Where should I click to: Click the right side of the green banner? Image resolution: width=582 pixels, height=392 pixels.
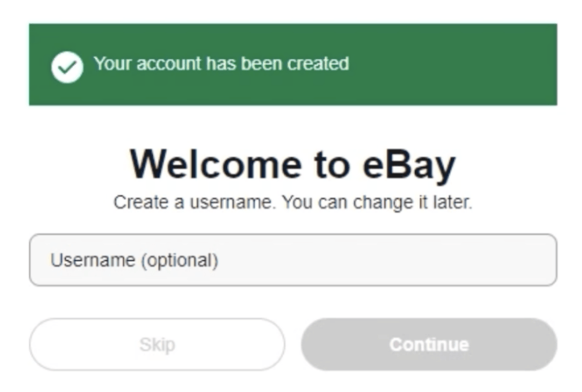(499, 65)
